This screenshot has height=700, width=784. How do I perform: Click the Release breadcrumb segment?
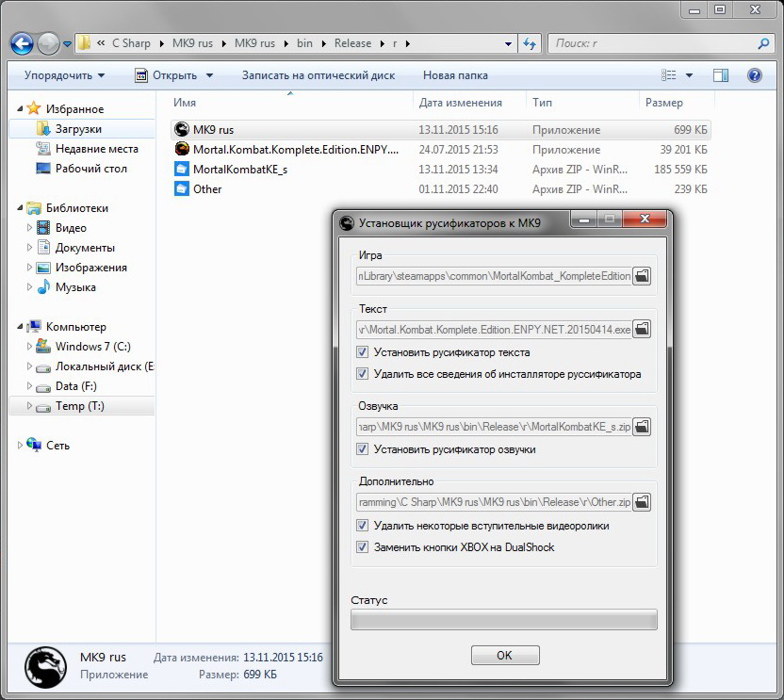coord(352,43)
